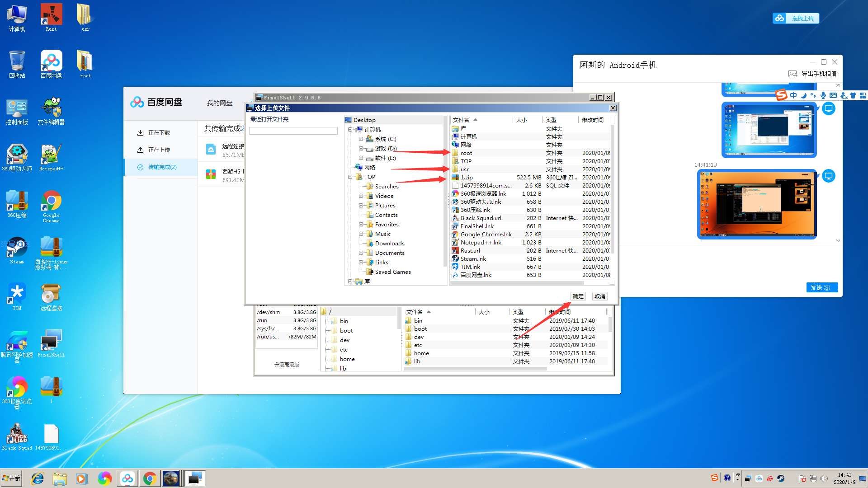Open the Notepad++ desktop icon
Image resolution: width=868 pixels, height=488 pixels.
(x=51, y=158)
